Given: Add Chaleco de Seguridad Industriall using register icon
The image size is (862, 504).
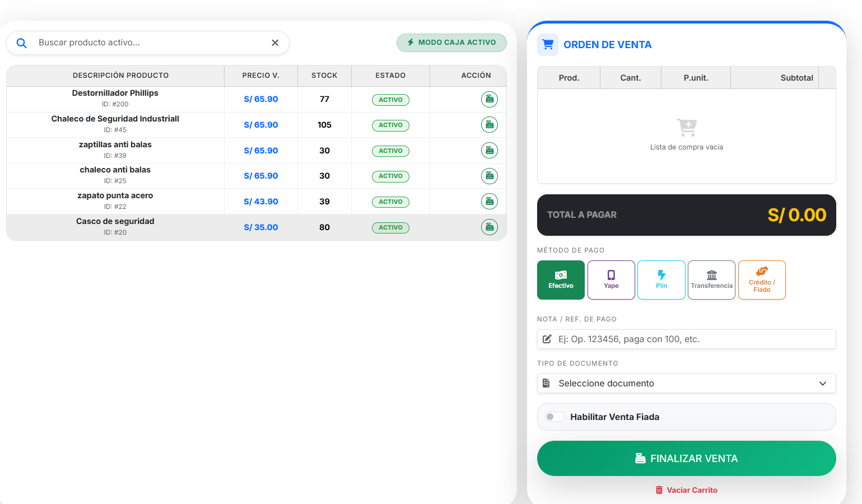Looking at the screenshot, I should point(490,124).
